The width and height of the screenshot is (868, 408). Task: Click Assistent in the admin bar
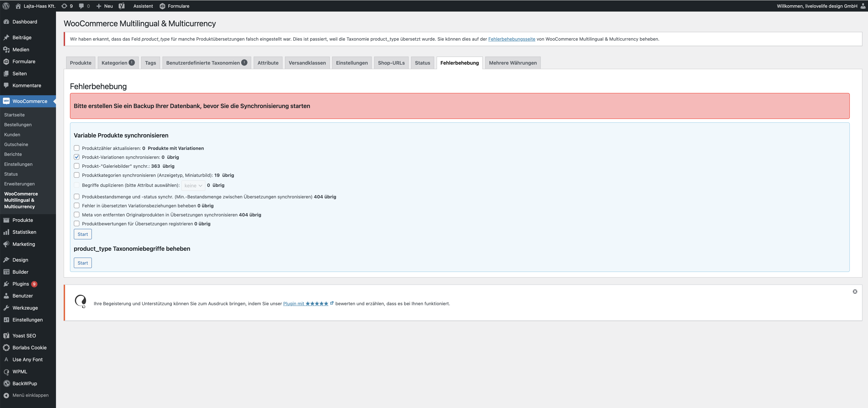coord(143,6)
